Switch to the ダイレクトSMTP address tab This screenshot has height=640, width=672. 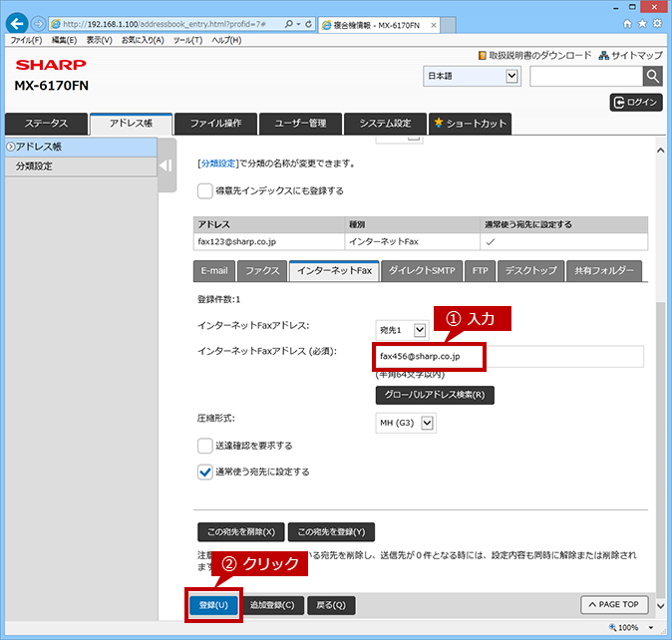(422, 271)
